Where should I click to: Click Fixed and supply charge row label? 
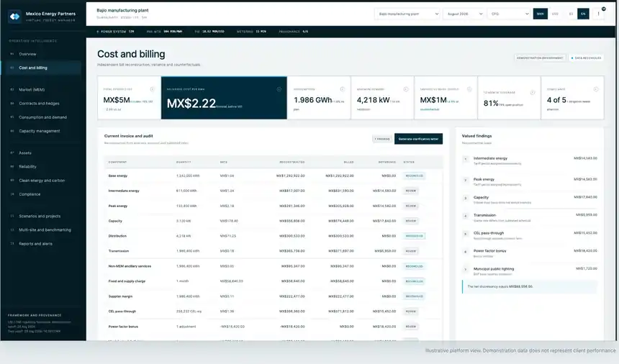(127, 281)
